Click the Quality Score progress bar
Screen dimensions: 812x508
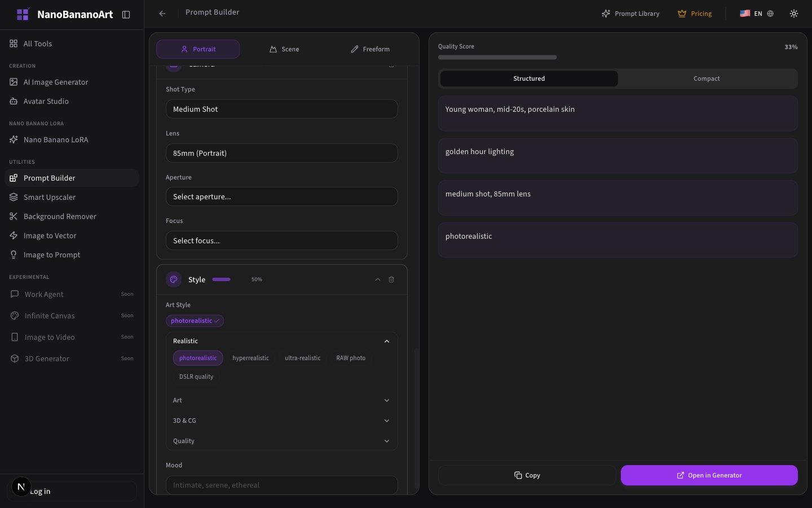pyautogui.click(x=497, y=57)
